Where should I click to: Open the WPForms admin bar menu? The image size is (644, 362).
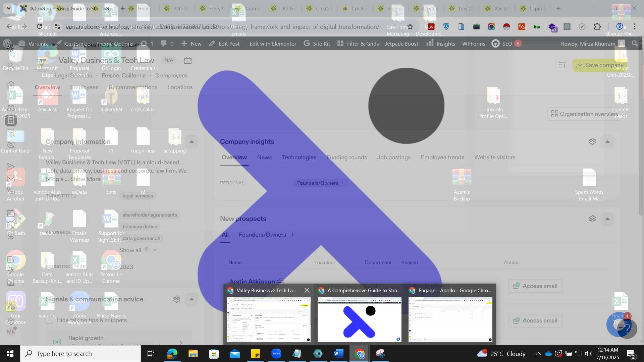point(474,44)
